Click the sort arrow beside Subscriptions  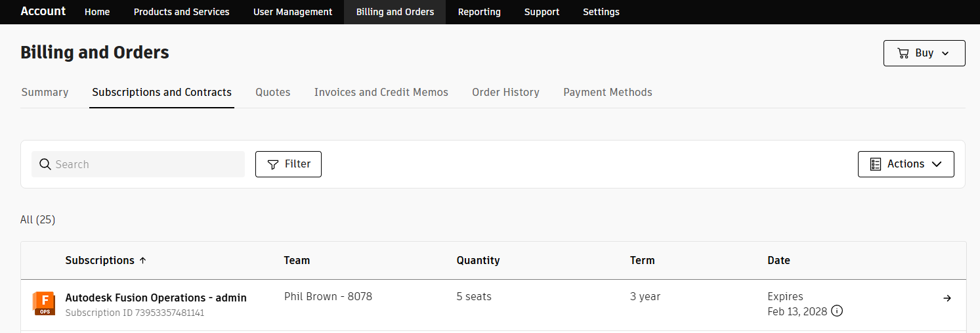tap(143, 261)
